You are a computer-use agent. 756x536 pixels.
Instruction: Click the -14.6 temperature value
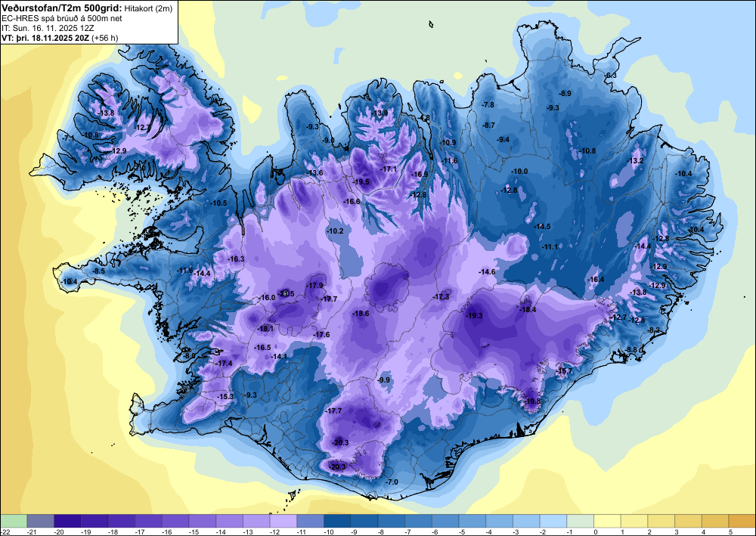click(487, 272)
